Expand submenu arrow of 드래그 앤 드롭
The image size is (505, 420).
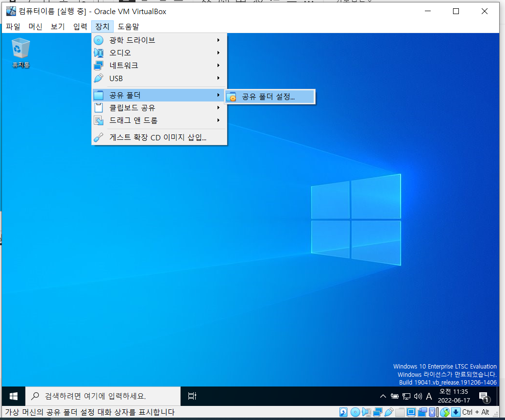coord(219,120)
